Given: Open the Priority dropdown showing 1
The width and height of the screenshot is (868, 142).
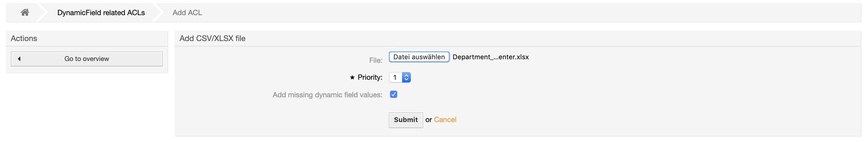Looking at the screenshot, I should click(x=399, y=77).
